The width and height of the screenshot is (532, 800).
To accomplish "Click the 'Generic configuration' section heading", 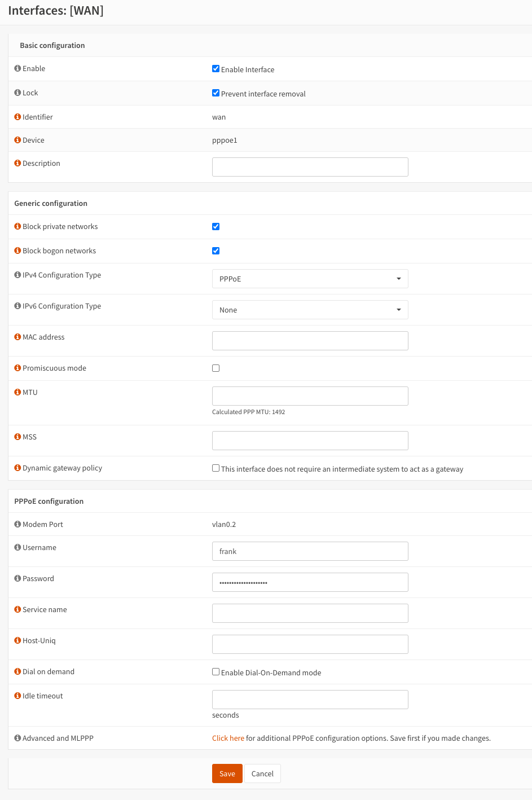I will (x=51, y=203).
